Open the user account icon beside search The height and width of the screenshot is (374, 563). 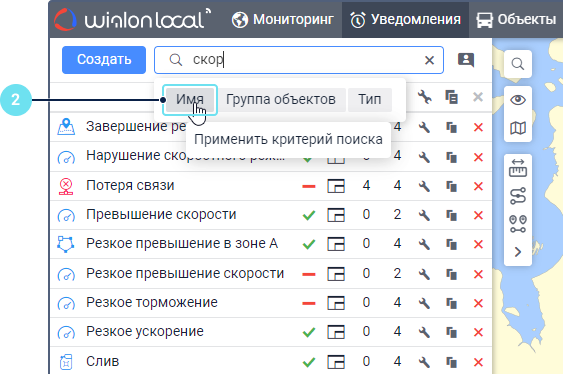pos(466,60)
